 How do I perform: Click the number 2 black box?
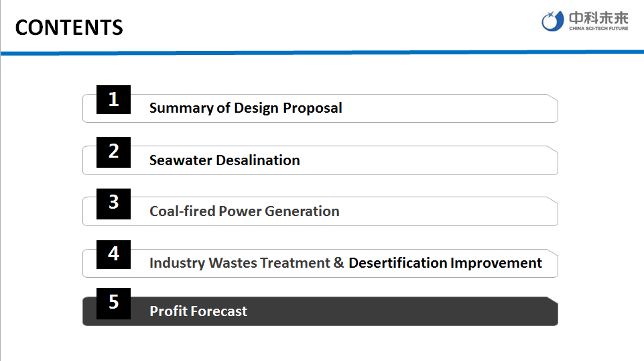(x=113, y=152)
